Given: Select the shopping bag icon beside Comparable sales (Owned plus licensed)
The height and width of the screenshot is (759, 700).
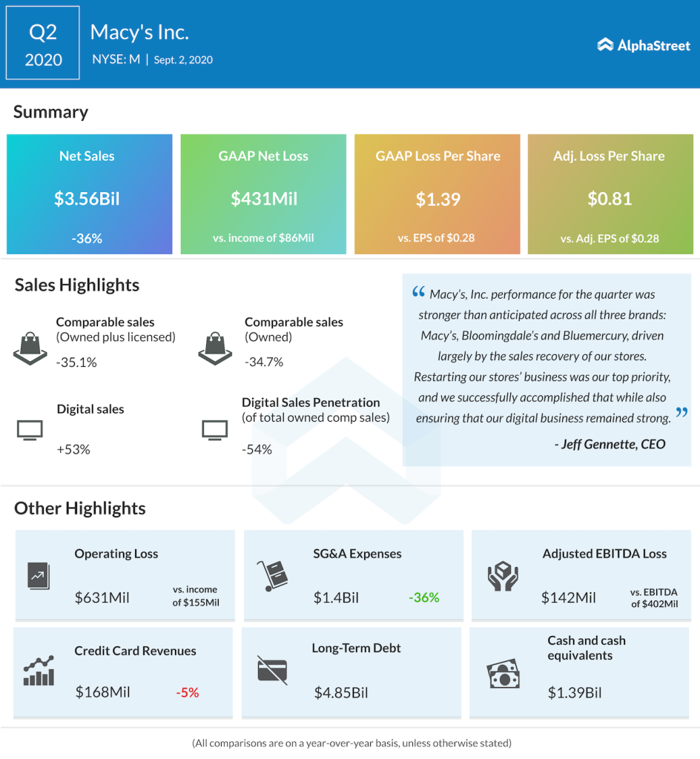Looking at the screenshot, I should [x=30, y=347].
